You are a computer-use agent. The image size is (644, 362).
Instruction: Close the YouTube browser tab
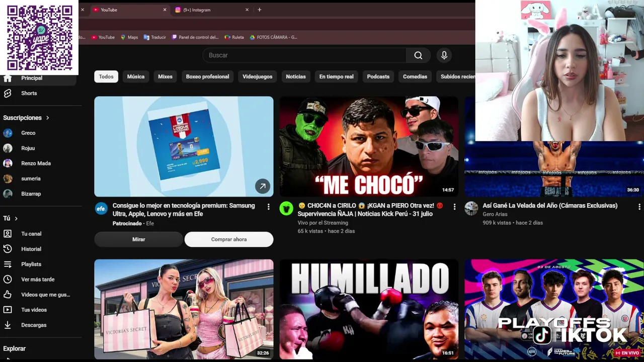tap(165, 10)
